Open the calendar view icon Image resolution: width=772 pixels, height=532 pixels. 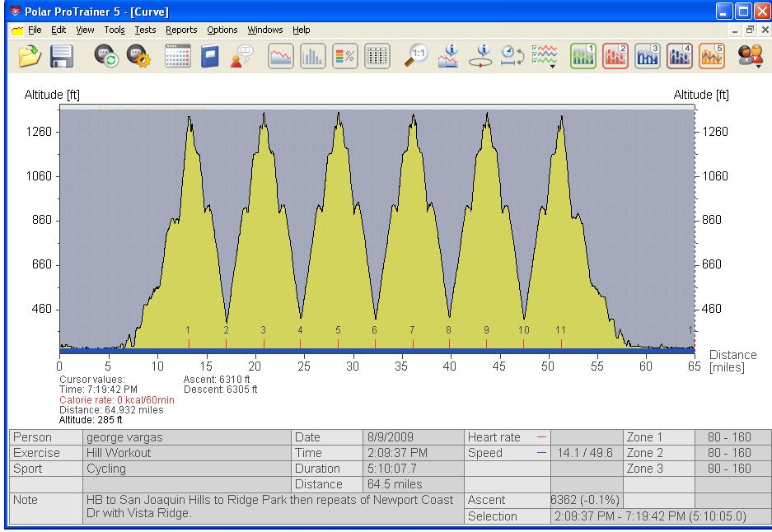click(x=178, y=56)
